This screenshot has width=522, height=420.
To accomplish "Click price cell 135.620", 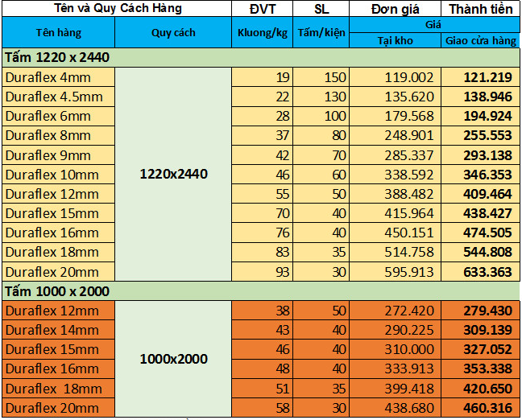I will 396,97.
